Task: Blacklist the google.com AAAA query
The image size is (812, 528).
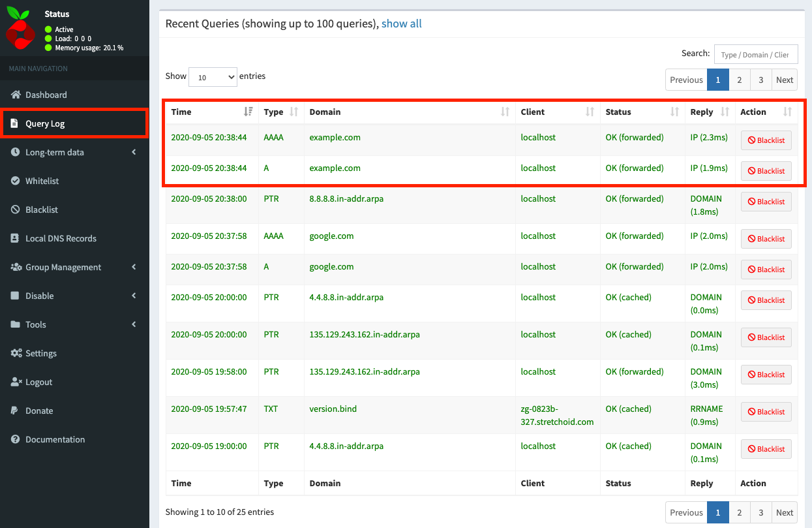Action: (x=766, y=239)
